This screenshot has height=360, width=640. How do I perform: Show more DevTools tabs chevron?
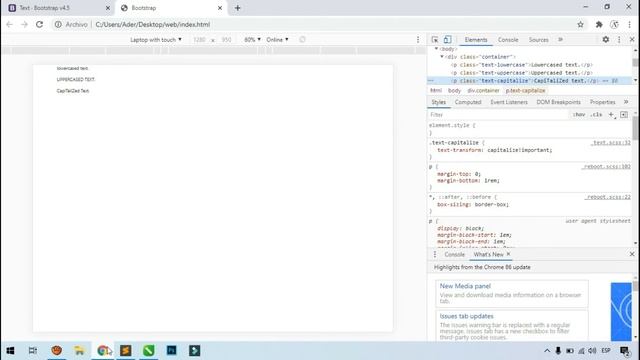click(x=560, y=40)
